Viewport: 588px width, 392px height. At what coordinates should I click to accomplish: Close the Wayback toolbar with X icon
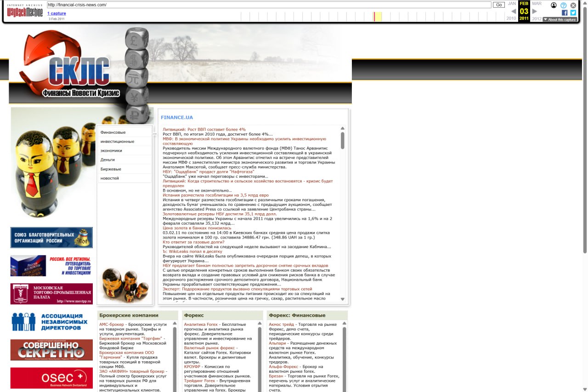pos(573,5)
